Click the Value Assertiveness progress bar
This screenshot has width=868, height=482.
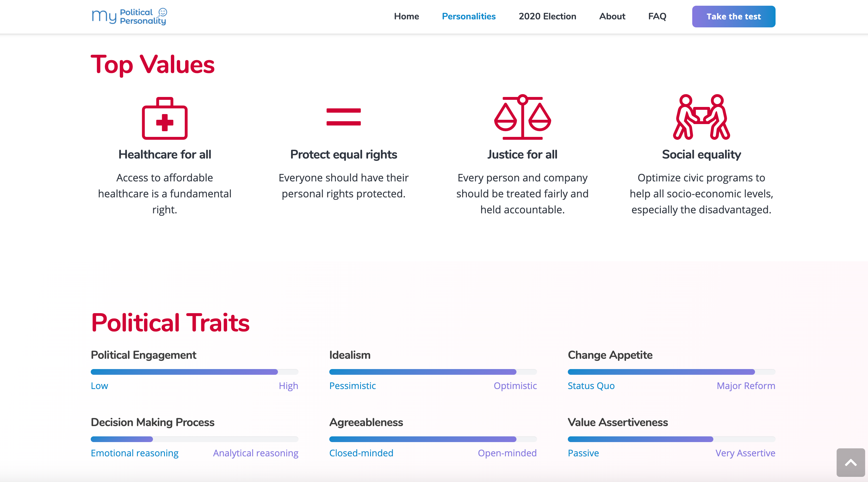671,439
